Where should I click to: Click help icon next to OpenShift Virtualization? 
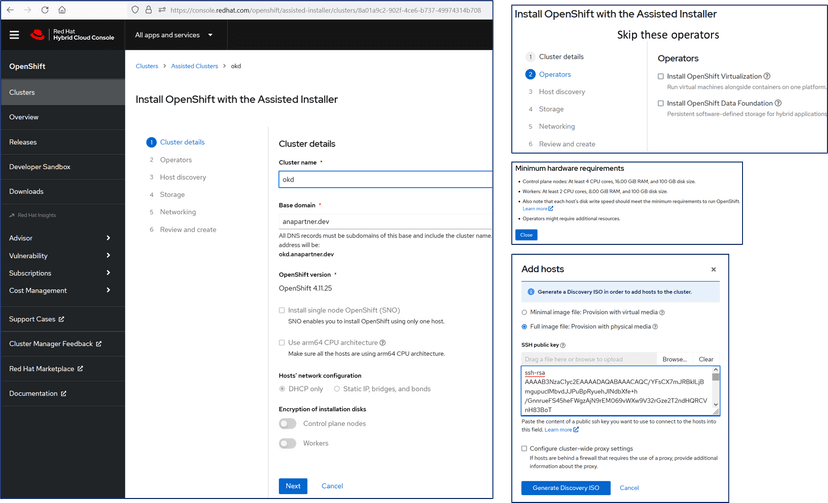(x=767, y=76)
